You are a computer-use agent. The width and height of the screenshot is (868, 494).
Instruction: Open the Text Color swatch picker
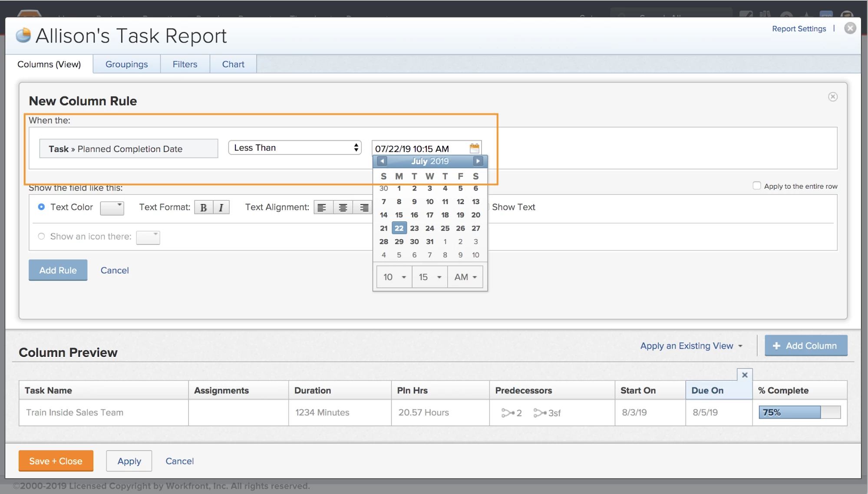[112, 208]
